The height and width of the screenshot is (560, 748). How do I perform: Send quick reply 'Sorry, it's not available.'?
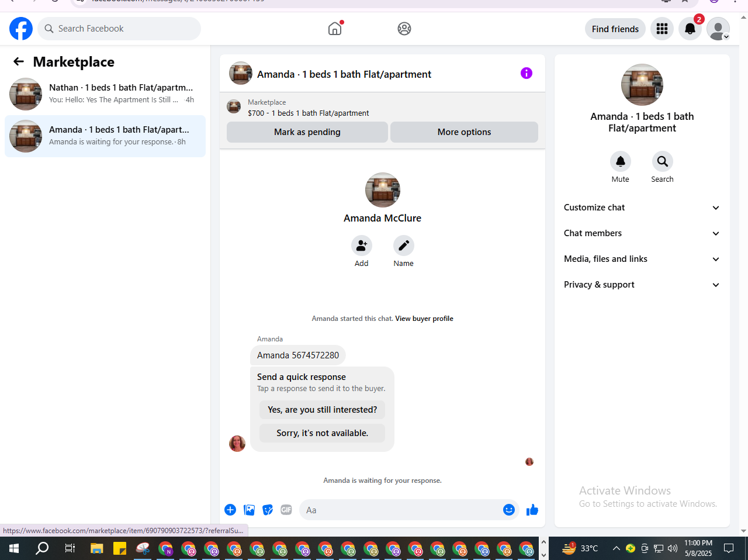point(323,433)
